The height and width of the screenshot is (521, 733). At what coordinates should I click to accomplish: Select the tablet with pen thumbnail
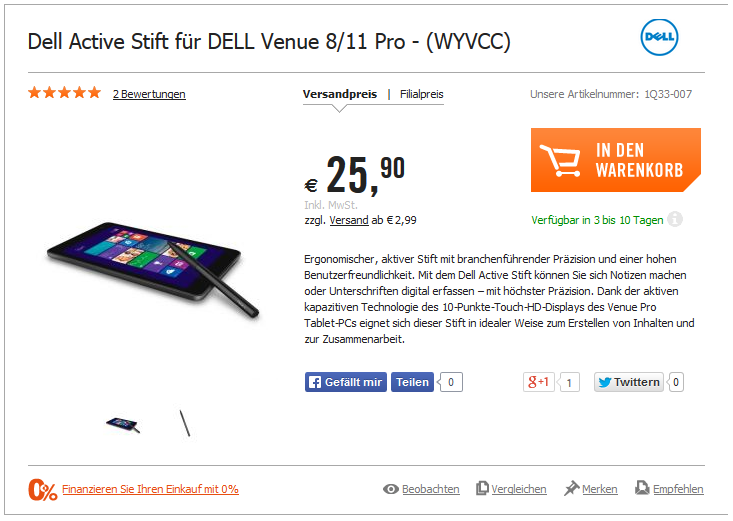(123, 424)
